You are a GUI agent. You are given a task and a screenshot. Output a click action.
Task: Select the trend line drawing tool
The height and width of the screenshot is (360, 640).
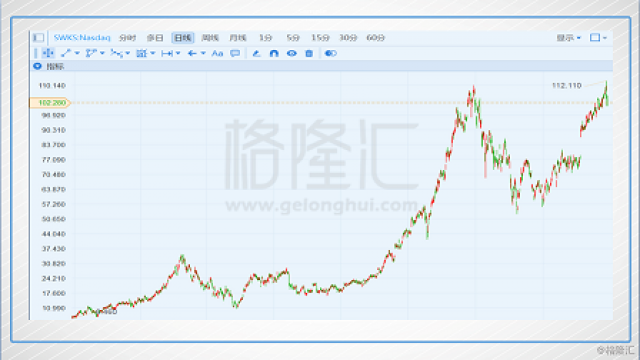click(66, 53)
